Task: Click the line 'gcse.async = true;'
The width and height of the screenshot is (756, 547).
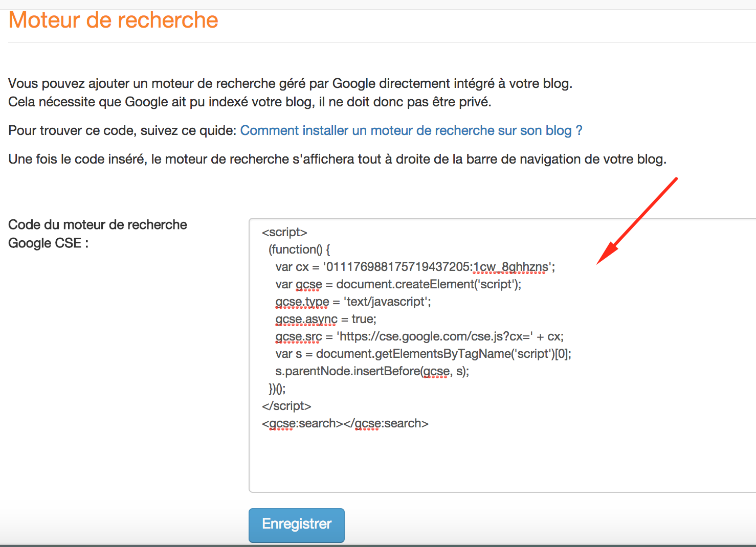Action: [325, 319]
